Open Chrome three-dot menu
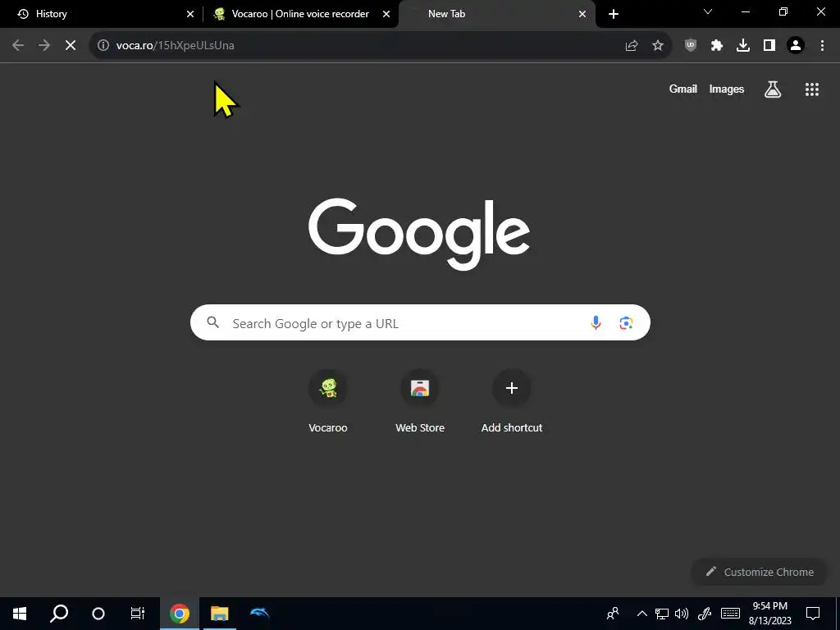 point(822,46)
